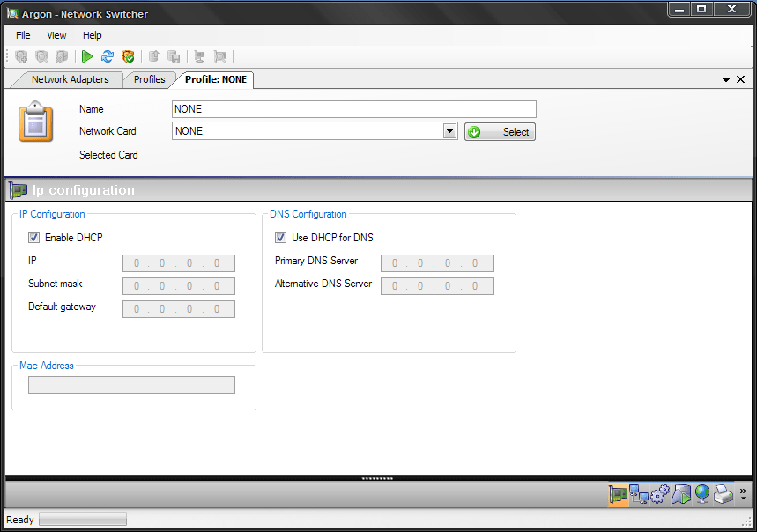Open the gears settings icon in the status bar
Image resolution: width=757 pixels, height=532 pixels.
(659, 495)
